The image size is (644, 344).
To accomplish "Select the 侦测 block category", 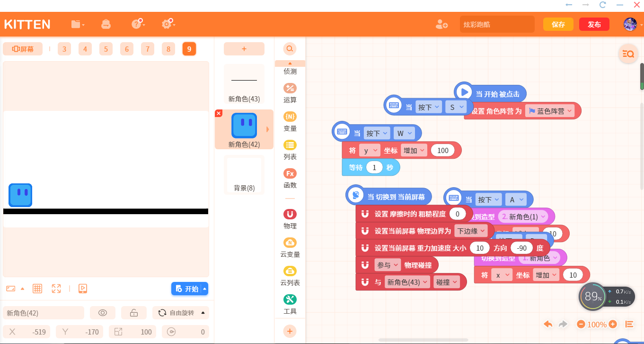I will (x=290, y=72).
